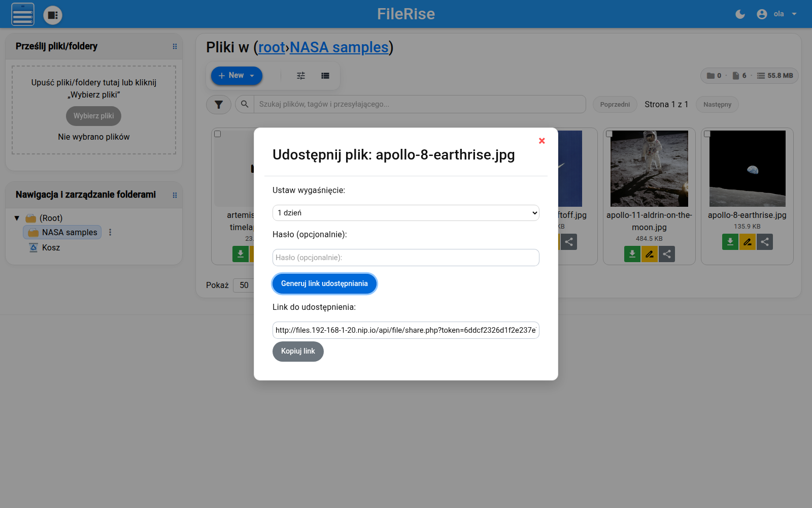Viewport: 812px width, 508px height.
Task: Click drag handle on the upload panel header
Action: [175, 46]
